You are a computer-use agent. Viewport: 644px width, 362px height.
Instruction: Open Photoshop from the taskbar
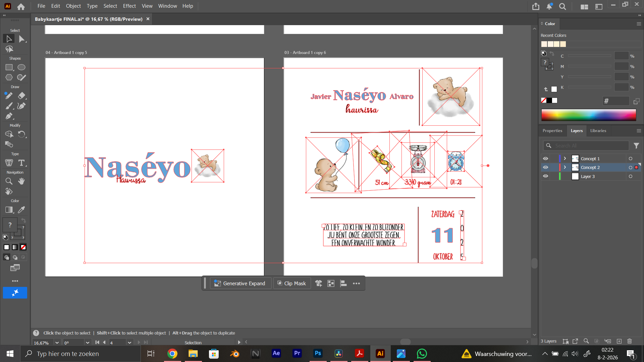[318, 353]
